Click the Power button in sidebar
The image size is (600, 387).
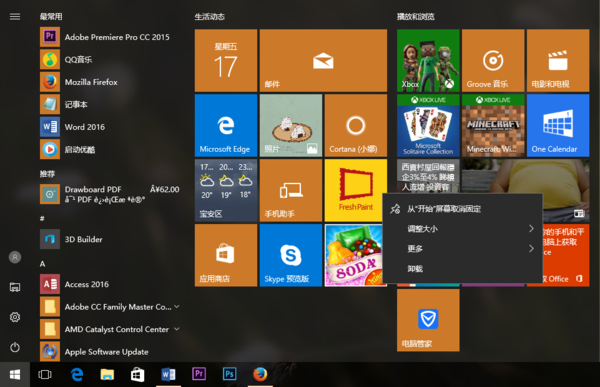(15, 347)
